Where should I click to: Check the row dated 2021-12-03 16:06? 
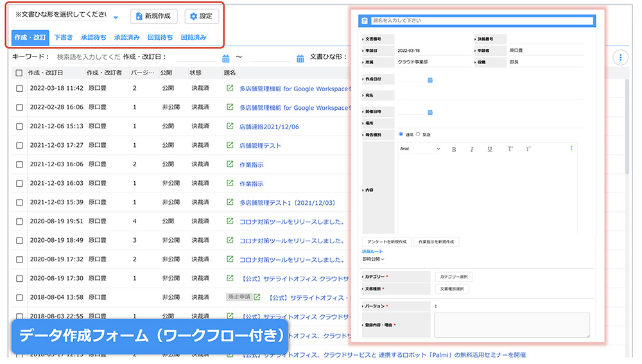(19, 164)
